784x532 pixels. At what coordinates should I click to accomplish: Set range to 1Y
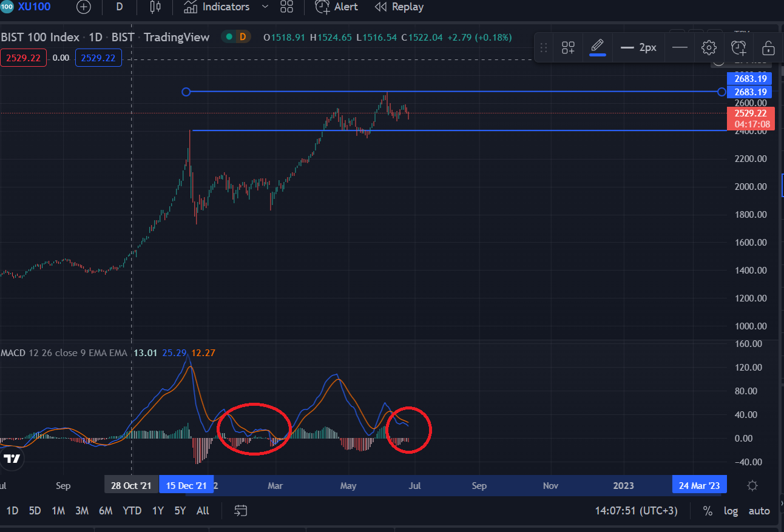[x=158, y=511]
